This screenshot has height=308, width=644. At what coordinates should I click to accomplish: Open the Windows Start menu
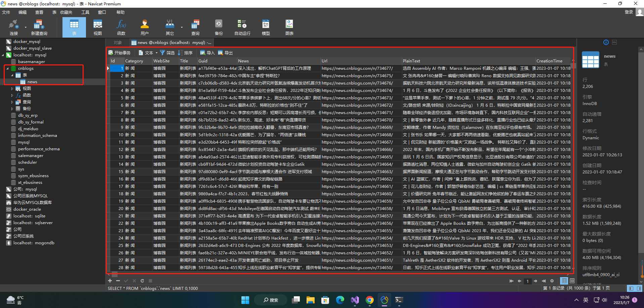245,300
